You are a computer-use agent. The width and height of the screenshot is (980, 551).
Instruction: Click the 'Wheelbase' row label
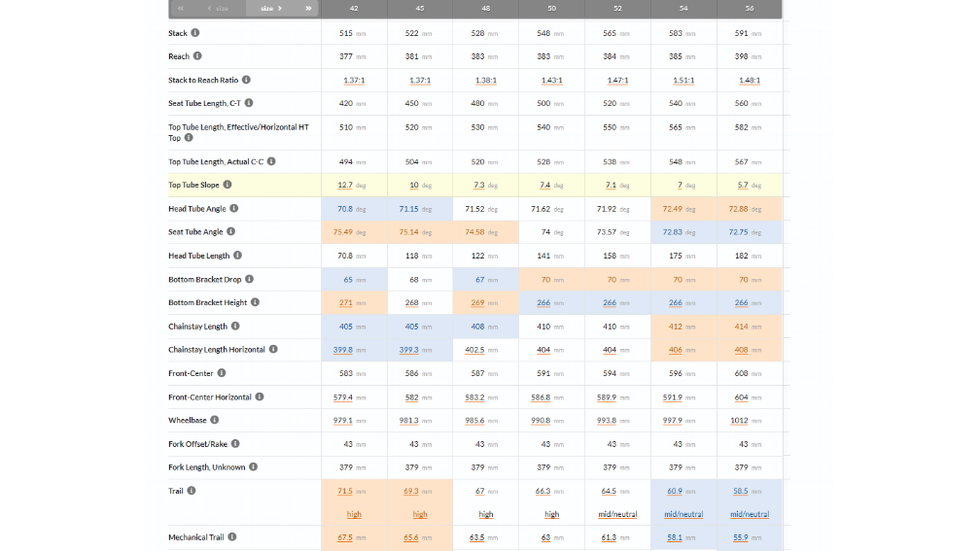[x=188, y=421]
